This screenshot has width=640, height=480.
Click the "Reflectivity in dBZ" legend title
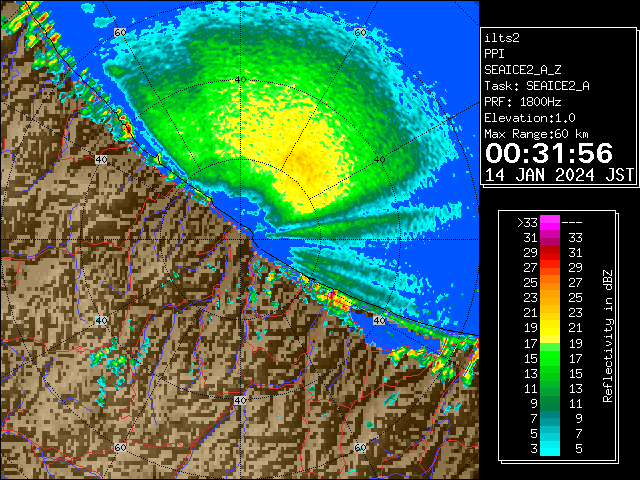point(607,336)
